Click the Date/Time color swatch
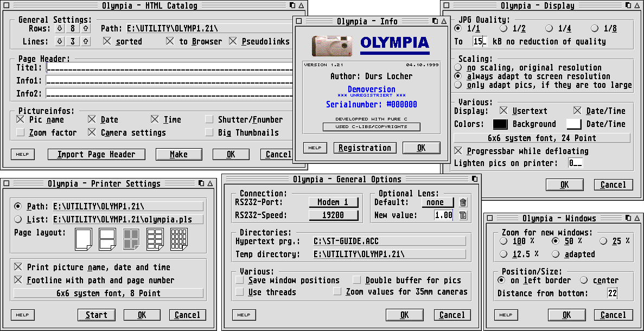 (574, 124)
